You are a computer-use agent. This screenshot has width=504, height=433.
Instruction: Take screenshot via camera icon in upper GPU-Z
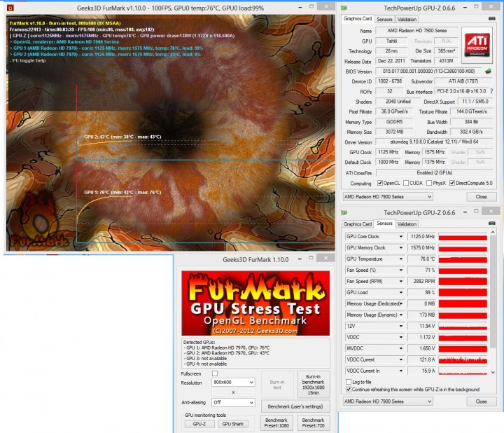coord(492,19)
